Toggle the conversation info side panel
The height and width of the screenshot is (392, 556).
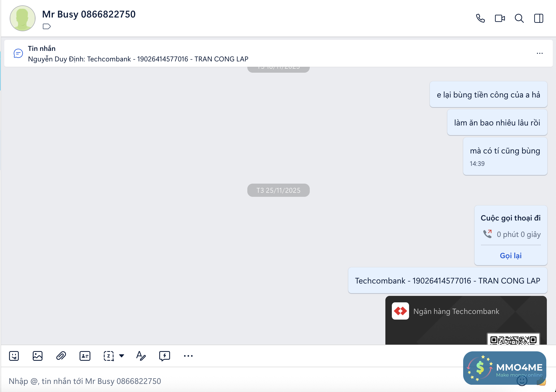coord(539,18)
